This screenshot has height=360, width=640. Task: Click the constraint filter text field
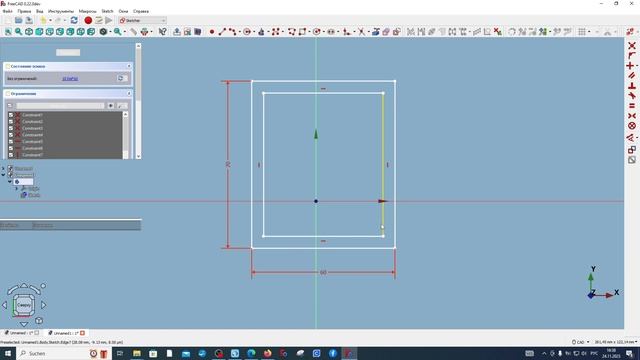(x=60, y=106)
